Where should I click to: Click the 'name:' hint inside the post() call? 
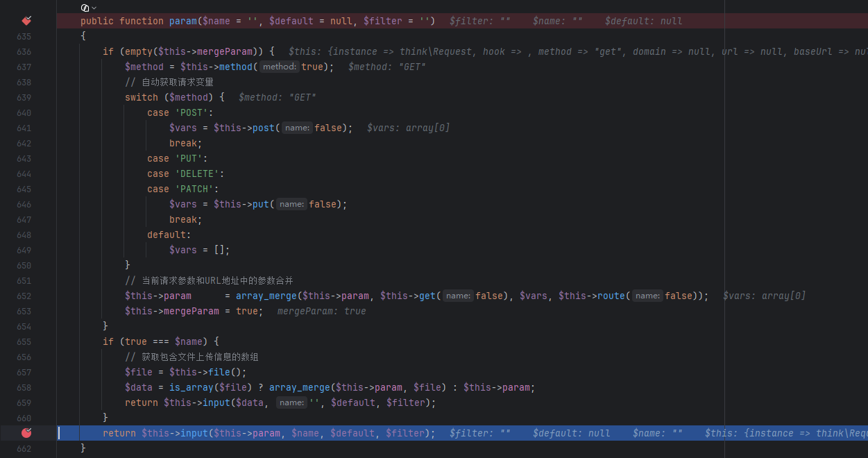[x=297, y=128]
